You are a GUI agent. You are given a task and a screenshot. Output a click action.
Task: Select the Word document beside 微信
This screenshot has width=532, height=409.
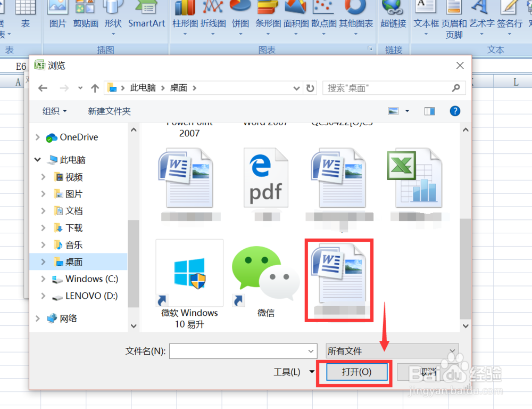point(339,280)
